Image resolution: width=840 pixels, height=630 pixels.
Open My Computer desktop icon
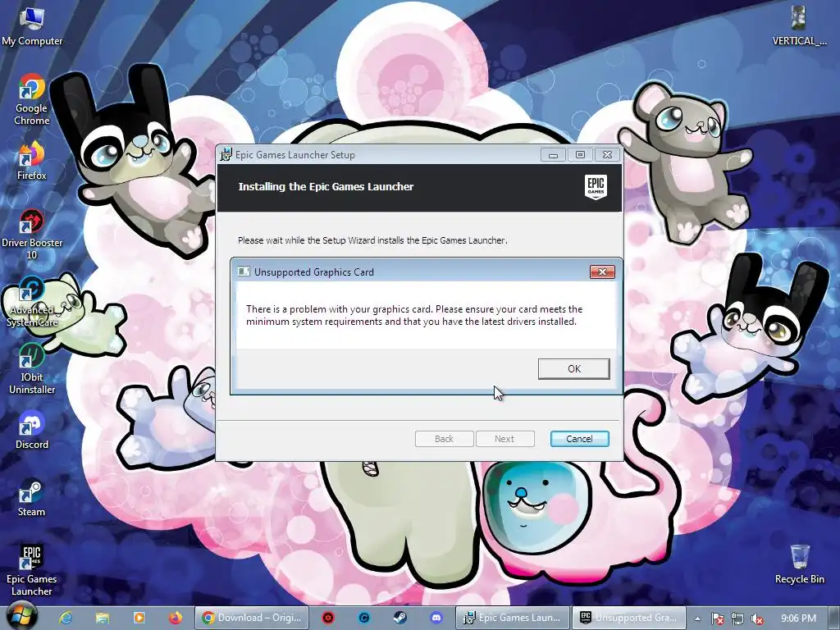32,27
